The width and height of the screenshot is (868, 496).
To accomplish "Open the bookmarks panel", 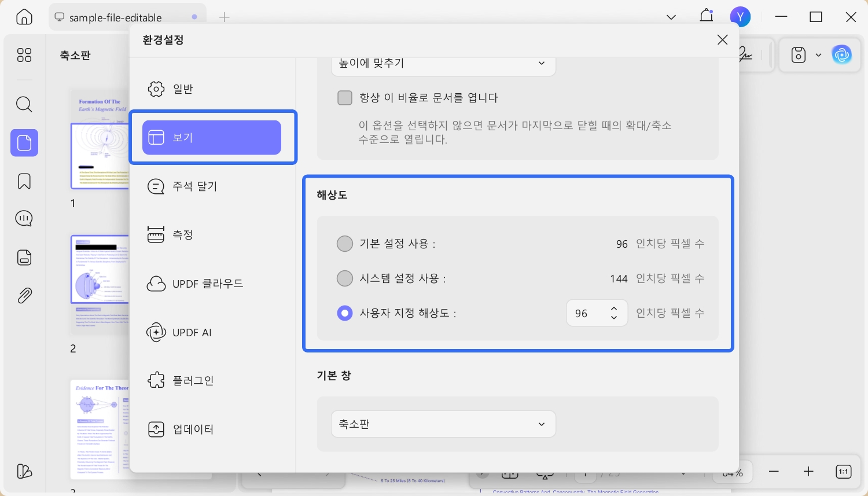I will [x=24, y=181].
